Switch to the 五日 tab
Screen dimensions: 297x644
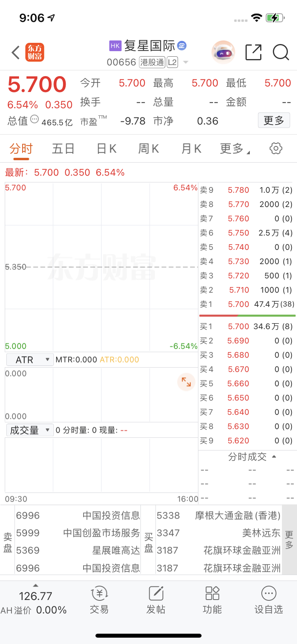(63, 149)
